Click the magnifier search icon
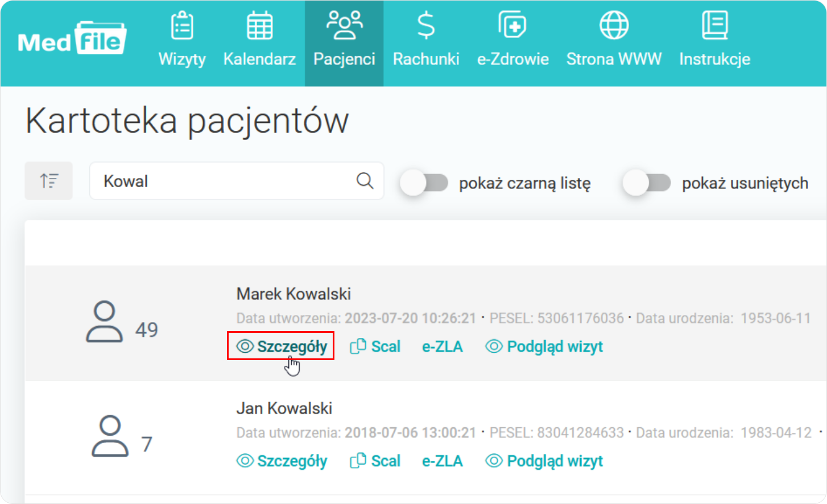This screenshot has width=827, height=504. tap(365, 181)
